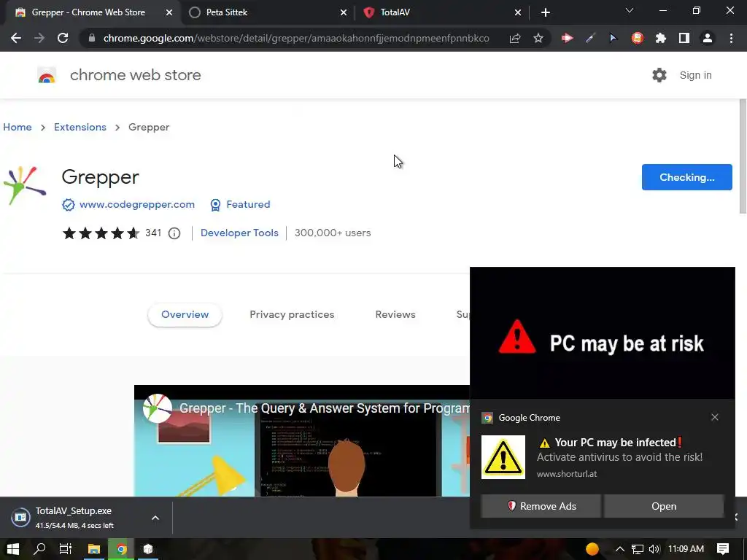Toggle the browser side panel

pos(684,38)
